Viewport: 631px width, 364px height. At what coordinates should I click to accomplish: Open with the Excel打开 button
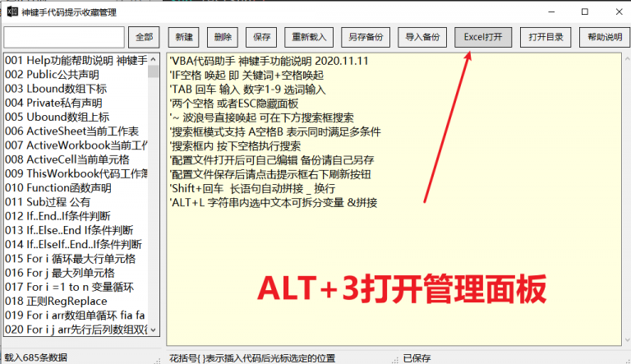click(483, 37)
